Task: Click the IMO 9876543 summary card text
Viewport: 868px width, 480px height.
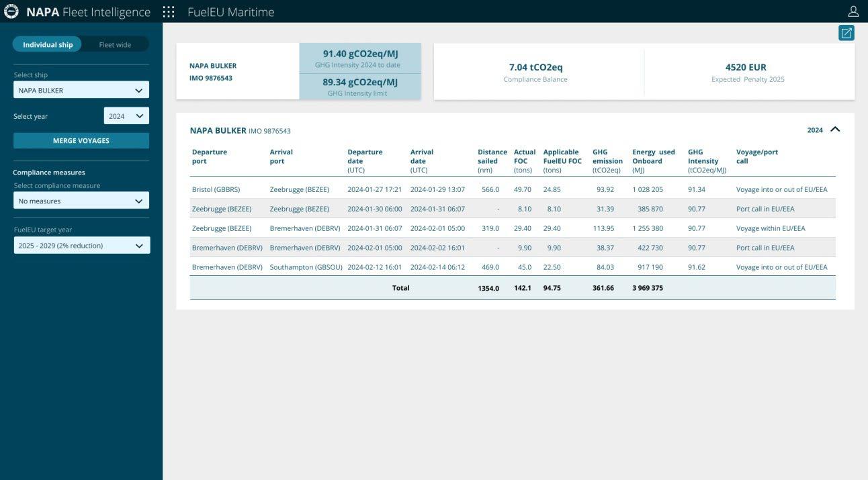Action: point(211,78)
